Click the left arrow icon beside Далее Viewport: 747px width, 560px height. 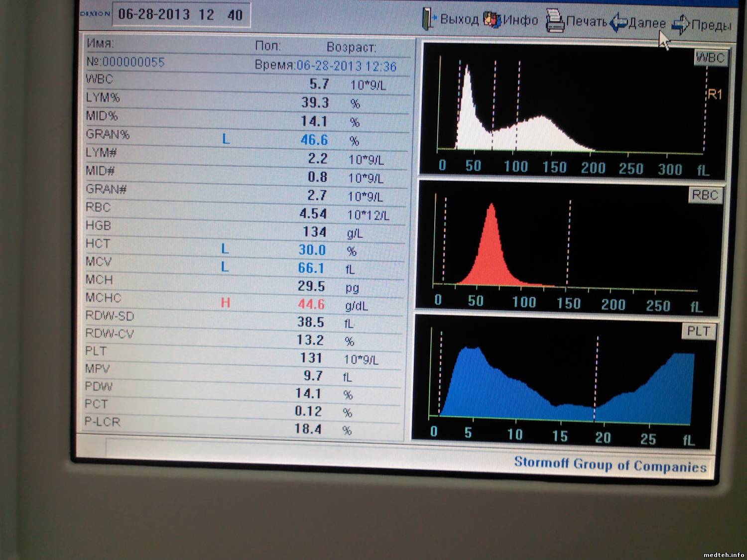[x=619, y=23]
